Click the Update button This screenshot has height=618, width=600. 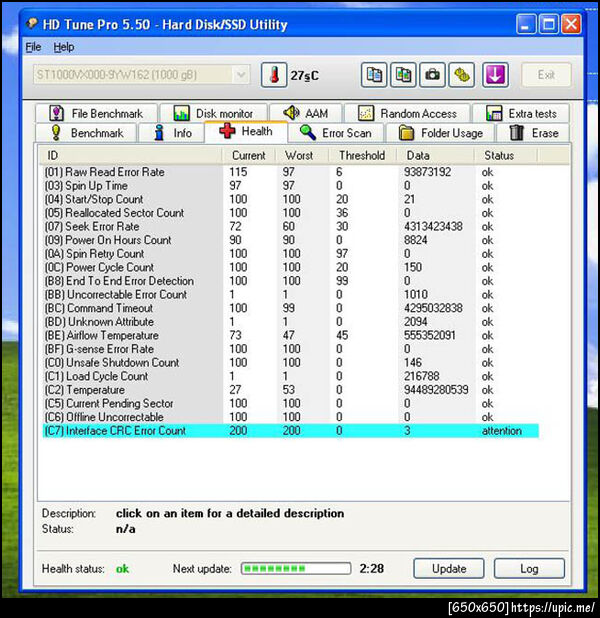tap(449, 568)
